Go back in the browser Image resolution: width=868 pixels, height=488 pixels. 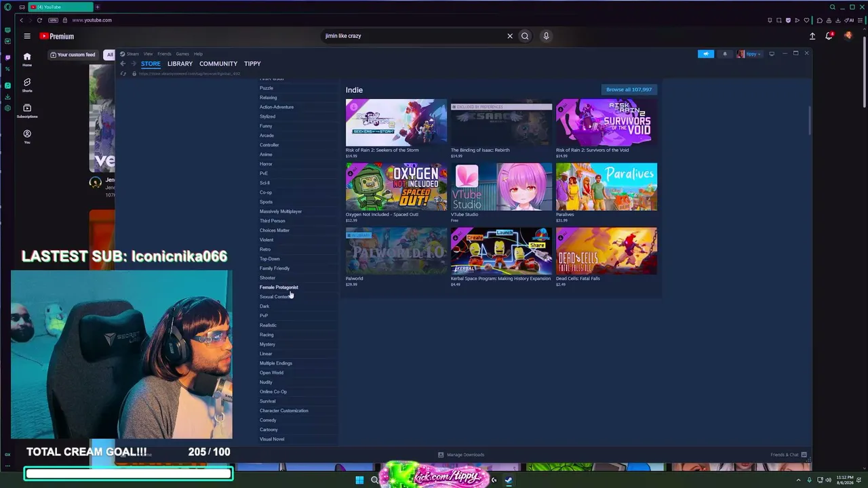[x=21, y=20]
